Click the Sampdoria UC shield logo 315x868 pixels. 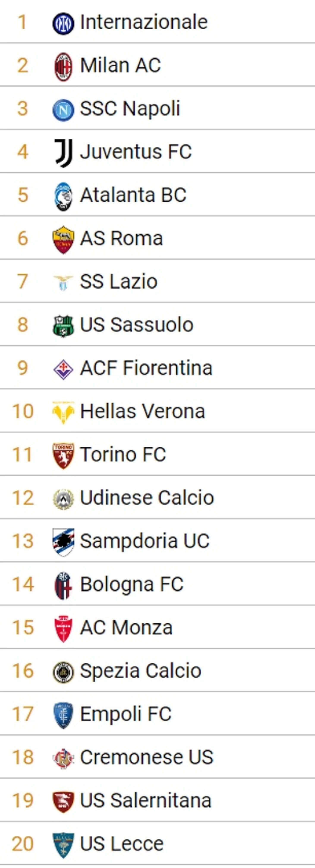(x=63, y=542)
